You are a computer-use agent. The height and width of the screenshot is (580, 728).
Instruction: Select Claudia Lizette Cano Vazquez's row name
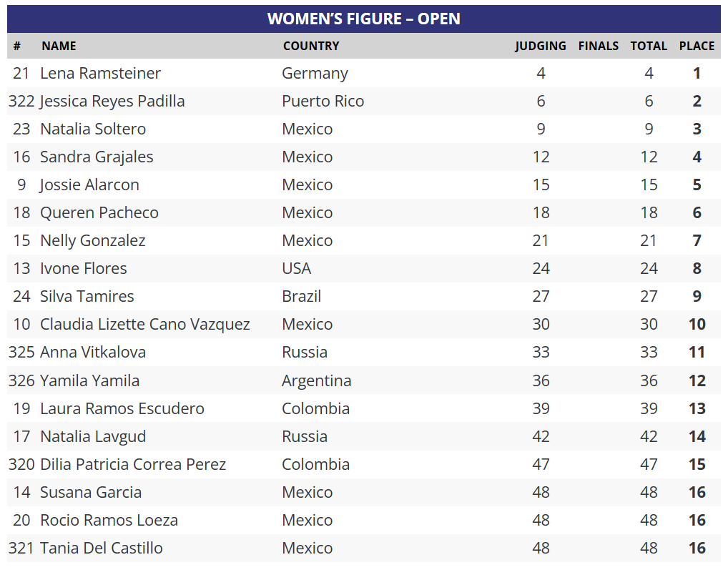tap(145, 324)
